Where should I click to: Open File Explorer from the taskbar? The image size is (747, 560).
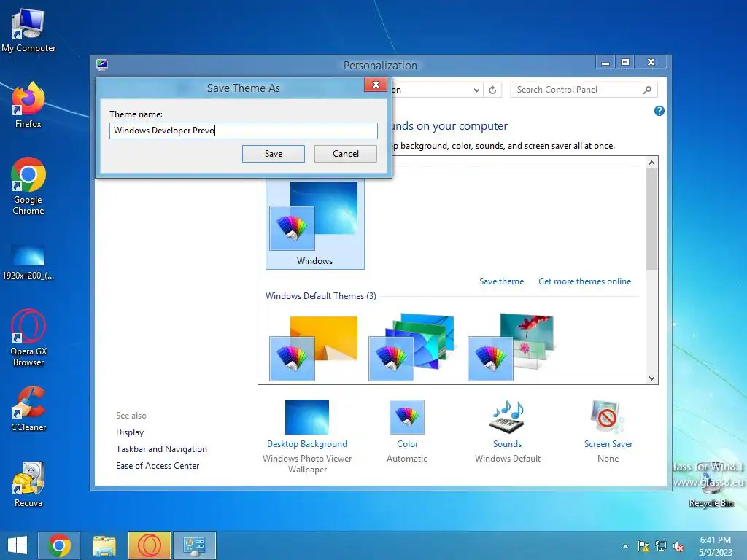click(x=104, y=545)
